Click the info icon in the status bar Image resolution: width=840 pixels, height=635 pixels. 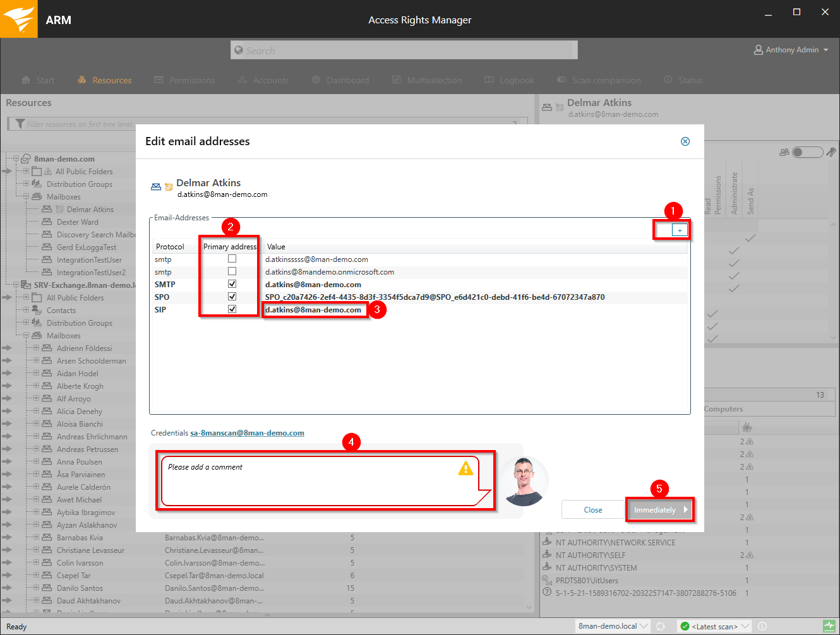[762, 626]
